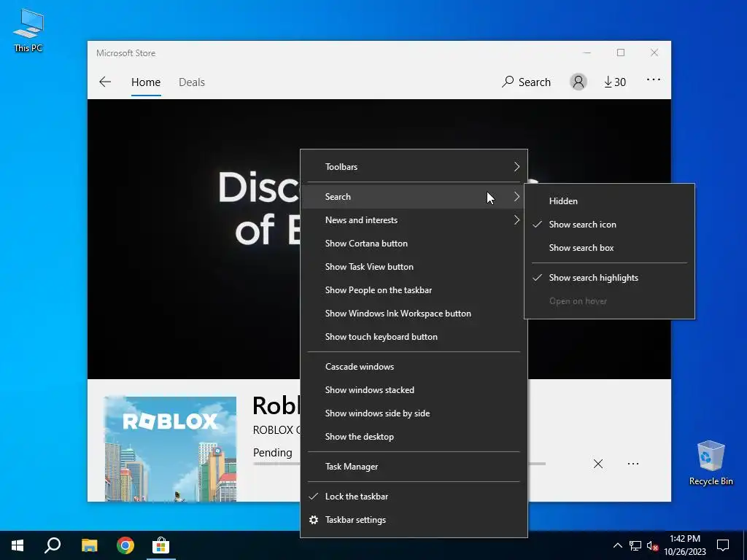Viewport: 747px width, 560px height.
Task: Choose Show windows stacked
Action: point(414,390)
